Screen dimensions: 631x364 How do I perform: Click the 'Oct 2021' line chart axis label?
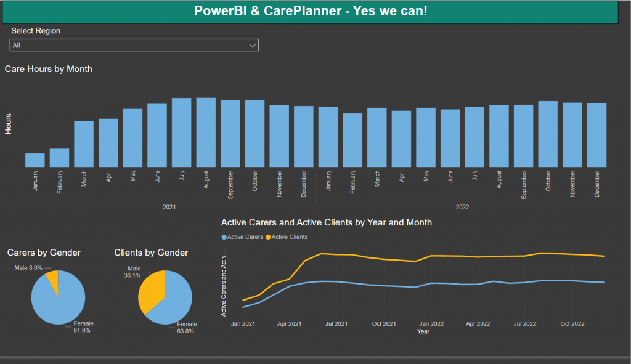(384, 324)
